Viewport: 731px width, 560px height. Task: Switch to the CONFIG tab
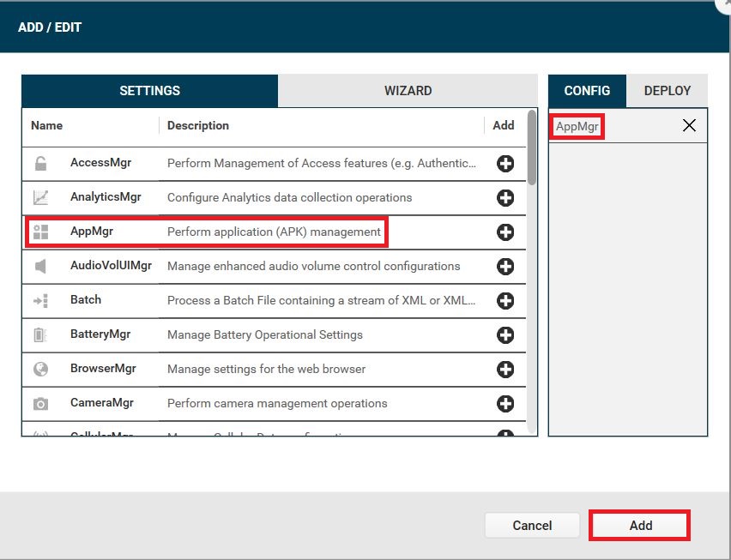click(x=587, y=91)
